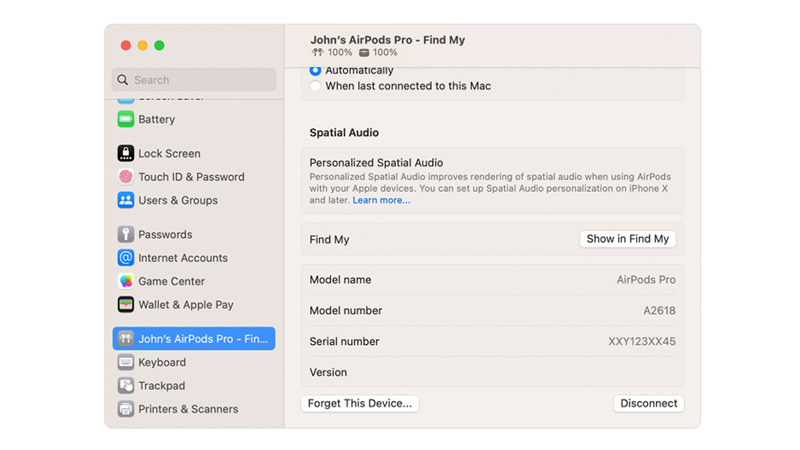Screen dimensions: 800x450
Task: Open Printers & Scanners label
Action: 188,409
